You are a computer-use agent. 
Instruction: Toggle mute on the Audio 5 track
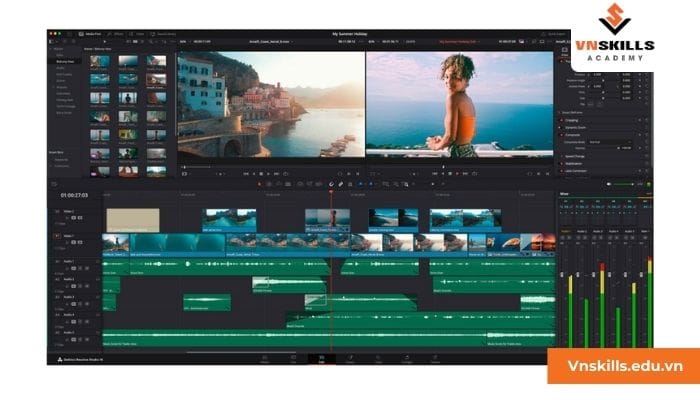point(87,340)
